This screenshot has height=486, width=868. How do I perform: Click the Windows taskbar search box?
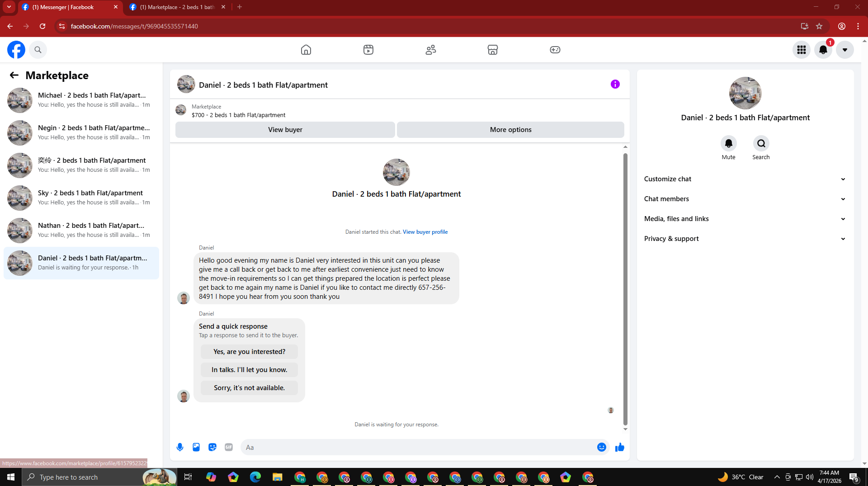click(x=99, y=477)
